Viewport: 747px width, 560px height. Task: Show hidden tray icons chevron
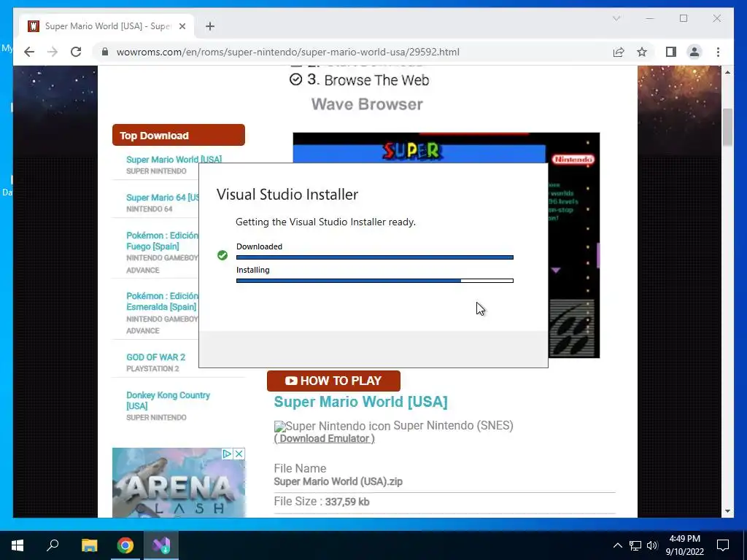click(x=617, y=545)
